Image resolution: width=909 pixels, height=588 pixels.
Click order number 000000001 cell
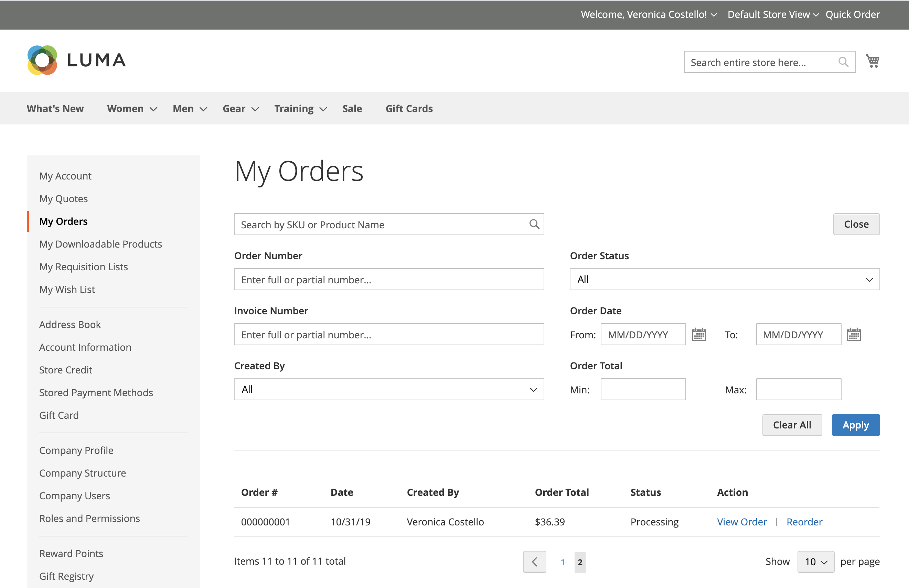(x=266, y=522)
